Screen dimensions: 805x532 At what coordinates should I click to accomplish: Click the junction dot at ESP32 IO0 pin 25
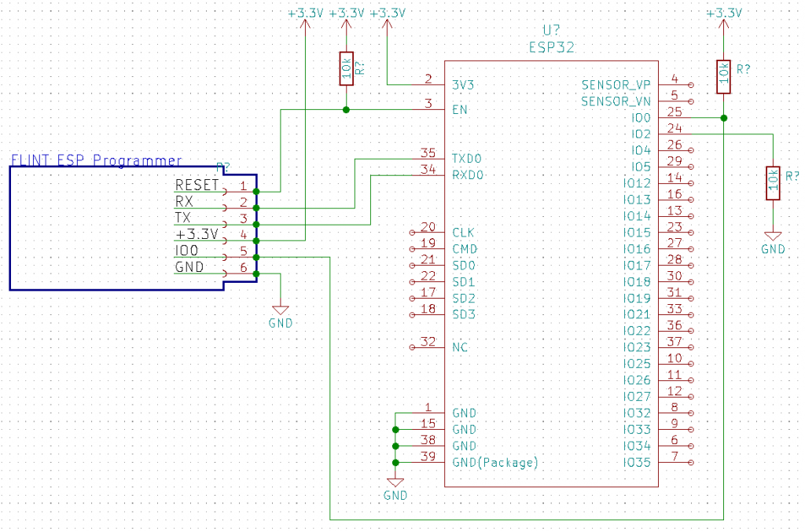click(x=723, y=118)
